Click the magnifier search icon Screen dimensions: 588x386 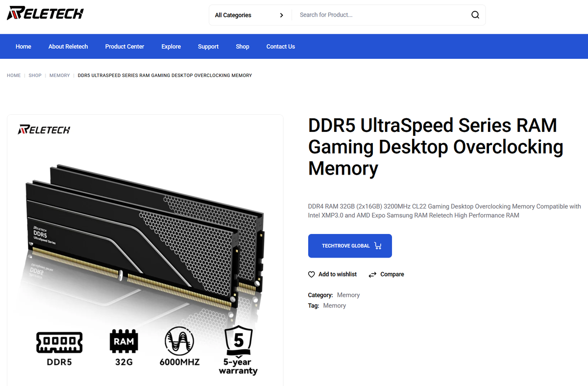(x=475, y=15)
